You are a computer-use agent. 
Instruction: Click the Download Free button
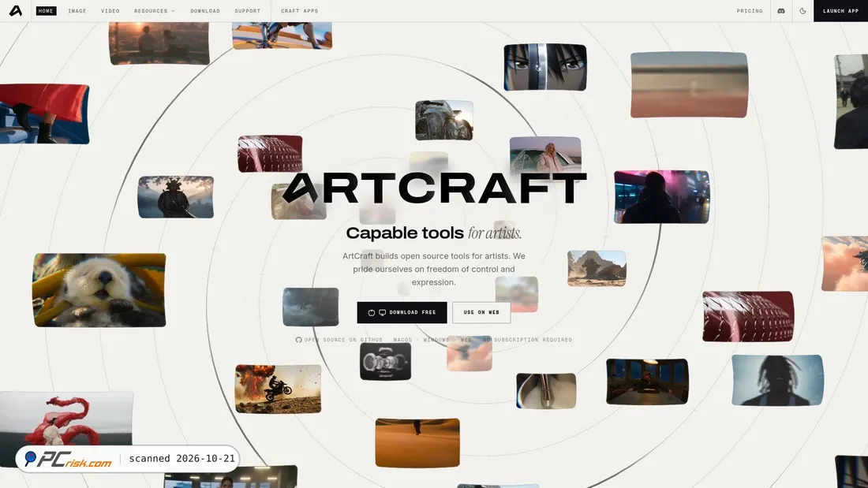402,313
